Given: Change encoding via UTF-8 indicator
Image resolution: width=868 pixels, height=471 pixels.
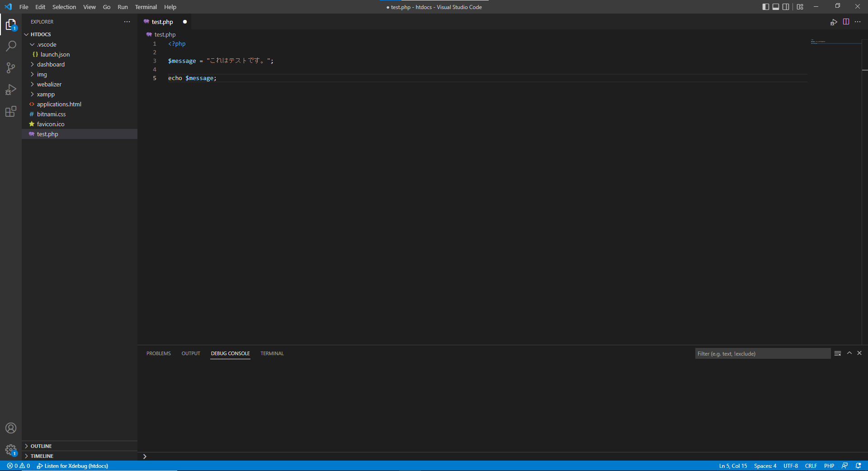Looking at the screenshot, I should tap(791, 466).
